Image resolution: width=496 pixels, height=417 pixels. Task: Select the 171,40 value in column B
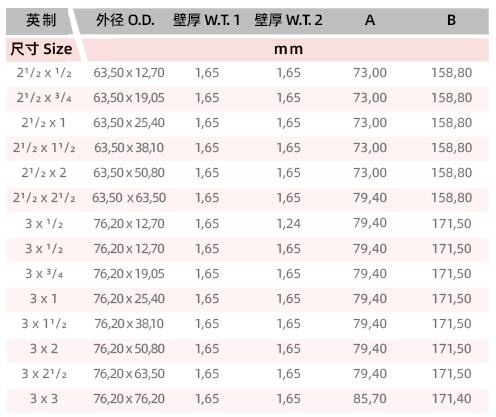pos(452,399)
